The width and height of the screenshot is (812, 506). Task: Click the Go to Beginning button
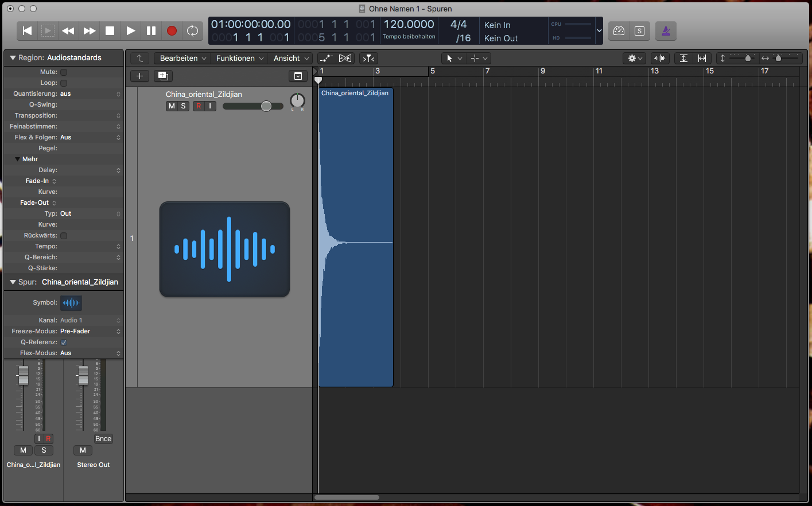[27, 31]
